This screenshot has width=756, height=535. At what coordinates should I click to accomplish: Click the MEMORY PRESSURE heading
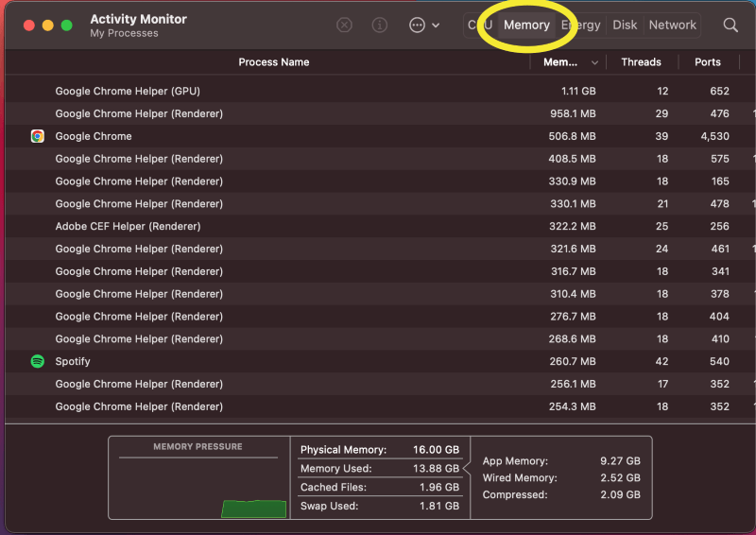click(x=198, y=446)
